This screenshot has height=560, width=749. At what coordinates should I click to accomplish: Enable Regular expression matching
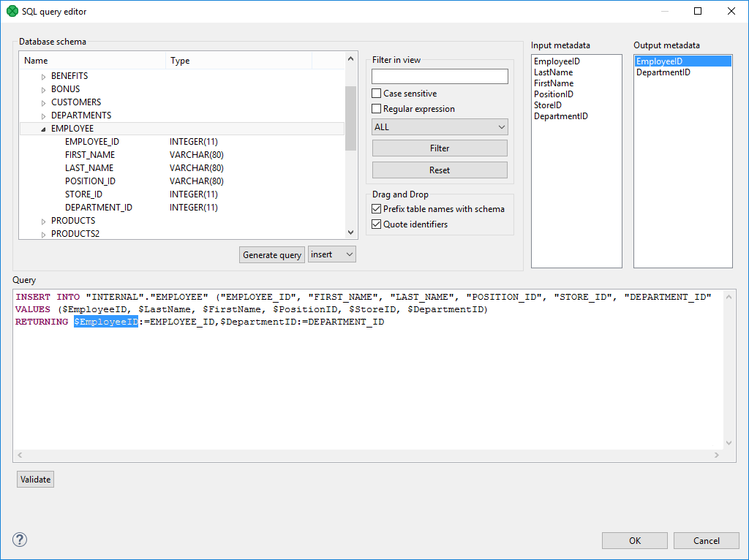tap(376, 108)
